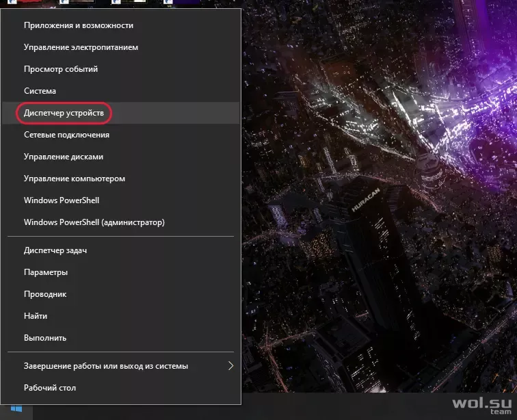Open Приложения и возможности
The width and height of the screenshot is (517, 420).
pos(120,25)
